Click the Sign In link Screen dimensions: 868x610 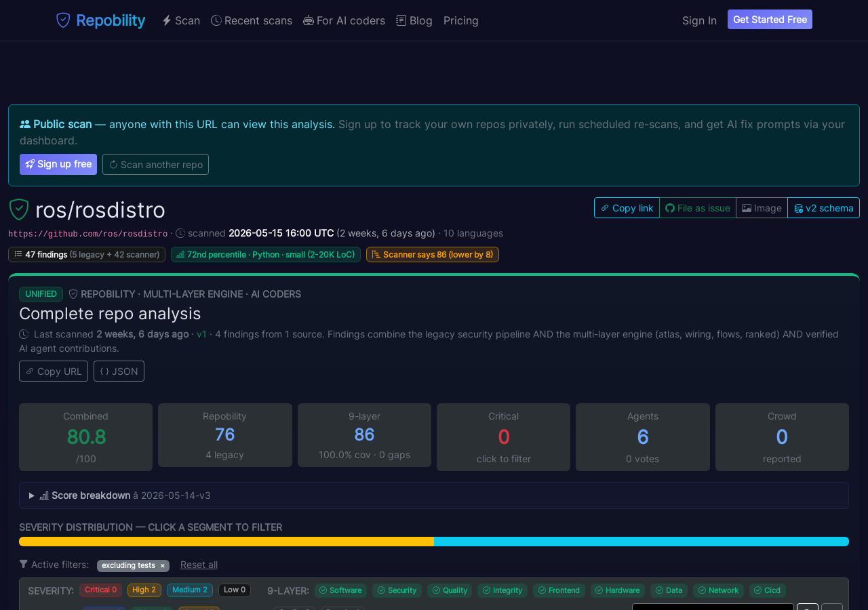699,20
